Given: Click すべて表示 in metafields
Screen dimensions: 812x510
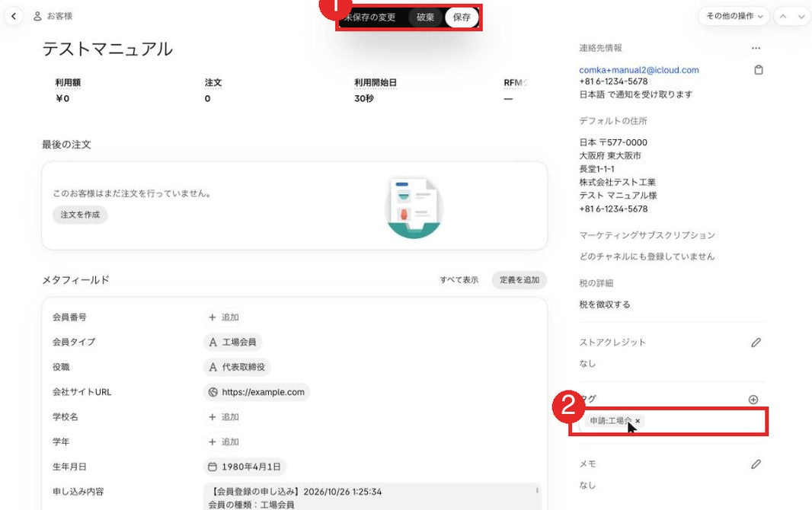Looking at the screenshot, I should (x=459, y=280).
